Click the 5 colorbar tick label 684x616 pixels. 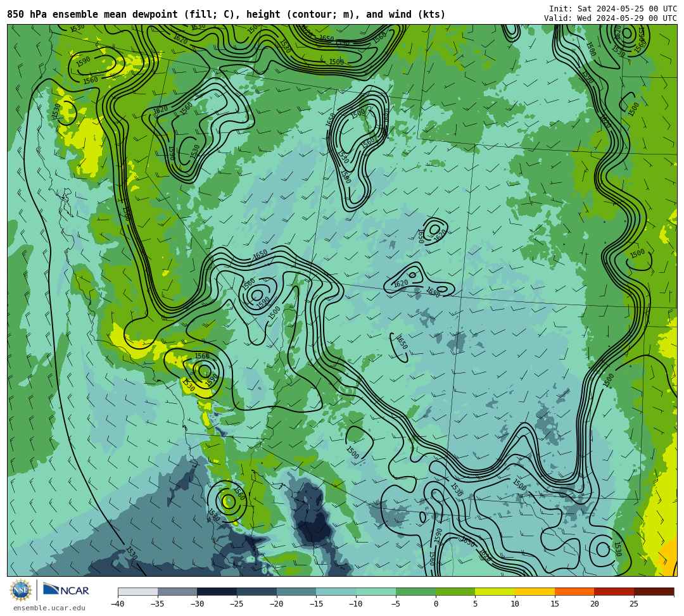[476, 604]
